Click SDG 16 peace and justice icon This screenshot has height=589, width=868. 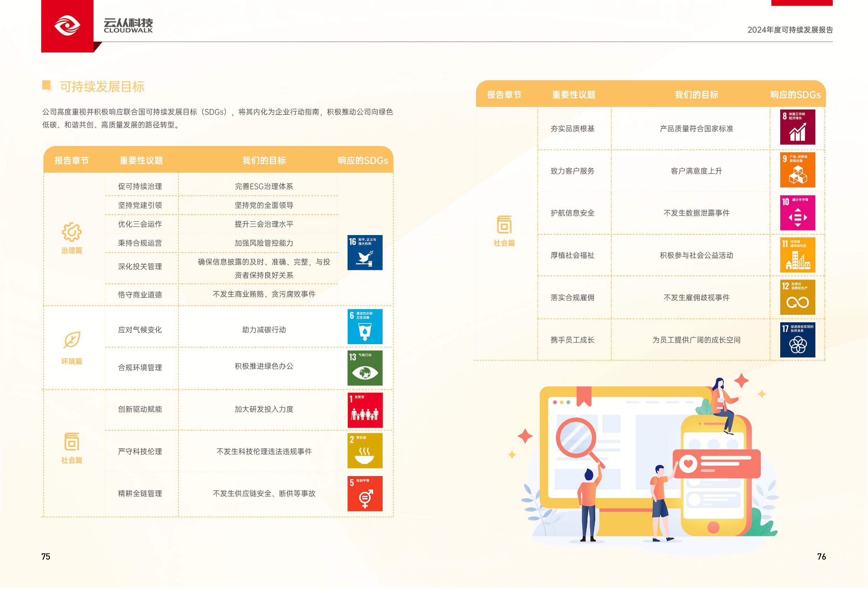tap(364, 253)
